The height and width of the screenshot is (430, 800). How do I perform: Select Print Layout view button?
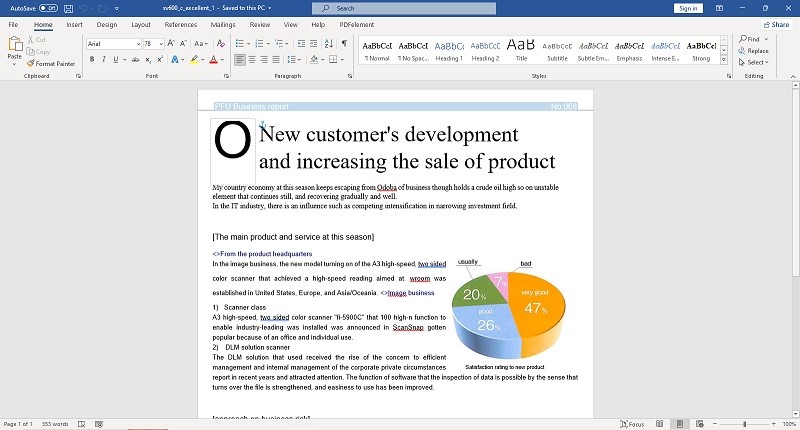(x=680, y=424)
